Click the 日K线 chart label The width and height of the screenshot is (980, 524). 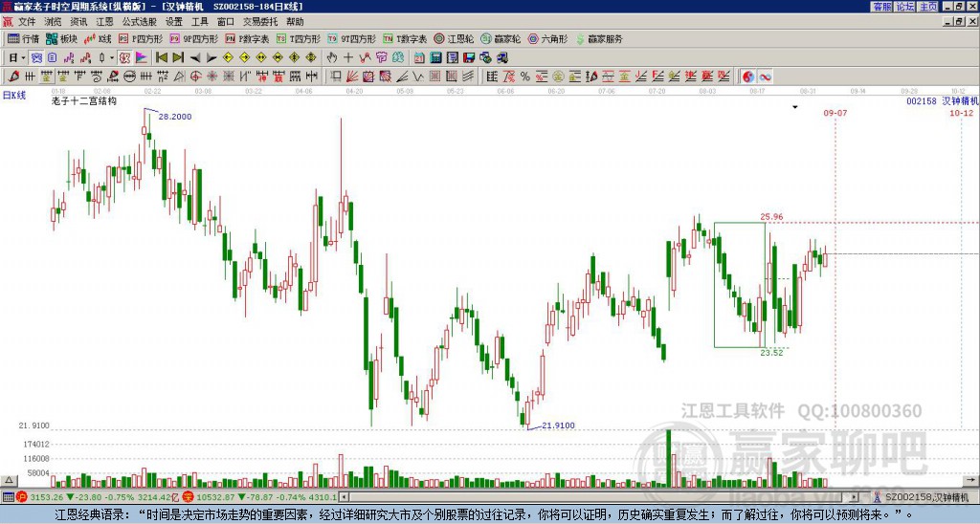[13, 95]
